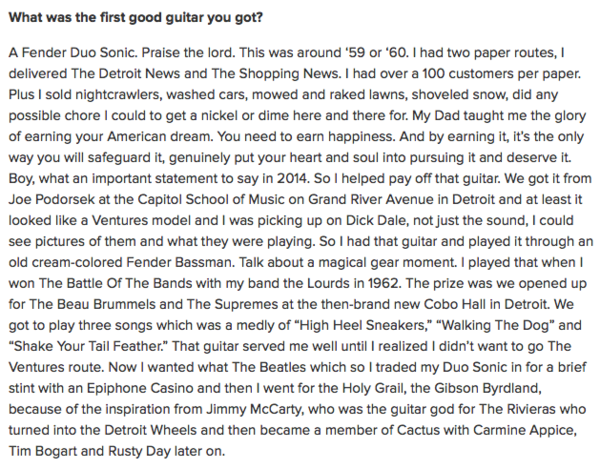Click the song title "High Heel Sneakers"

point(362,326)
